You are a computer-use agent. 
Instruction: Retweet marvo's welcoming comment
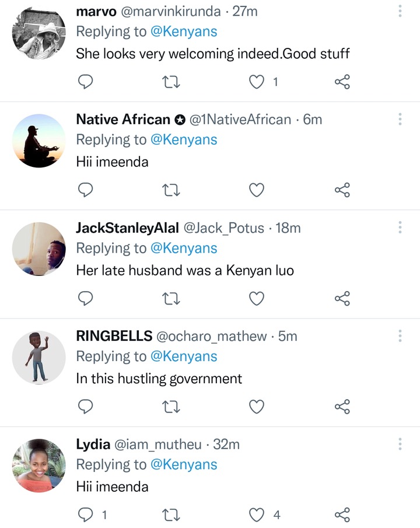pyautogui.click(x=171, y=82)
